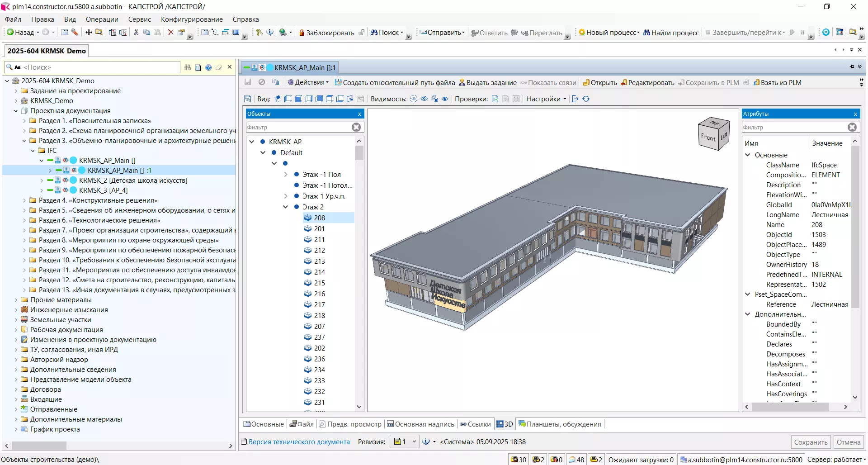Switch to the Предв. просмотр tab
868x465 pixels.
(350, 424)
